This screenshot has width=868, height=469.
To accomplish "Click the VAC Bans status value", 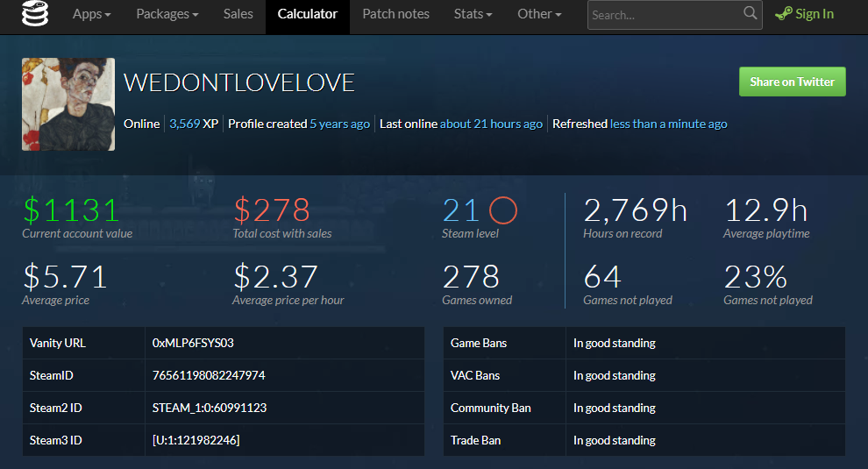I will [x=615, y=375].
